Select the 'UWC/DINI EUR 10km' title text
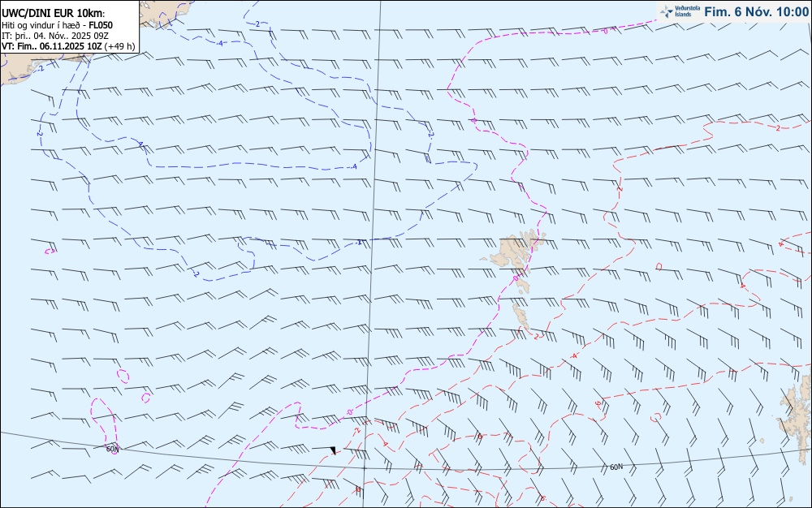The image size is (812, 508). point(53,14)
